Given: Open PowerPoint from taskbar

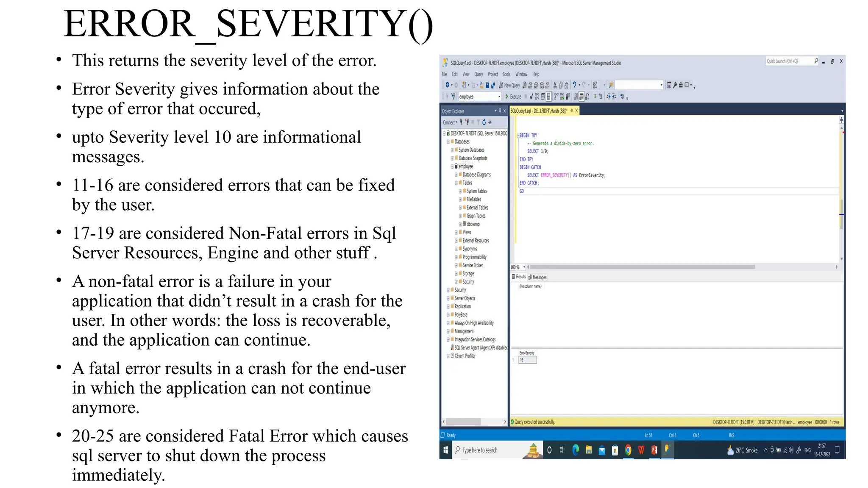Looking at the screenshot, I should (654, 450).
